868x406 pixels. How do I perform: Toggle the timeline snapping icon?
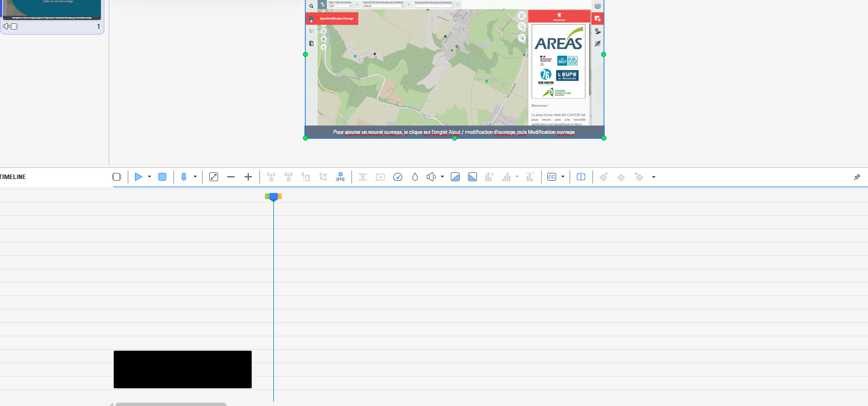[x=117, y=177]
